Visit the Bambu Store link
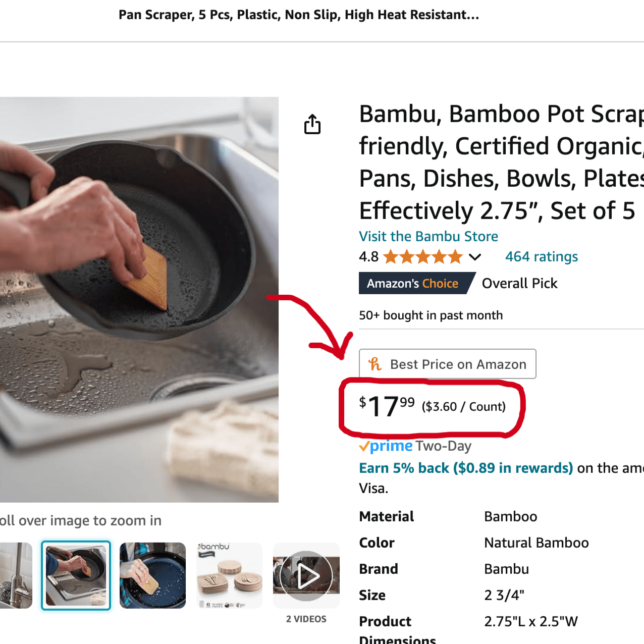 [x=428, y=236]
